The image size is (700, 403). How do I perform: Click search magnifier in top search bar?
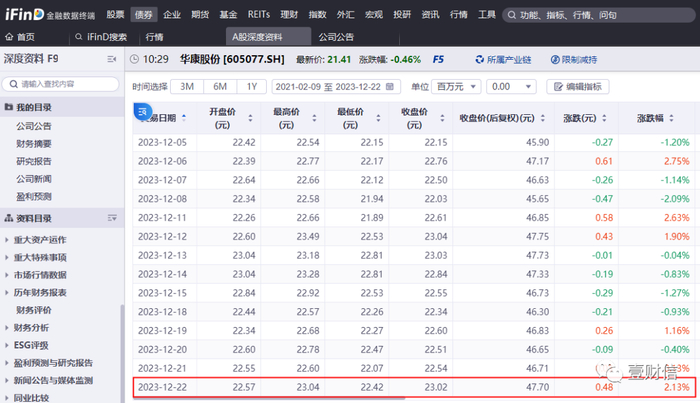(x=512, y=15)
